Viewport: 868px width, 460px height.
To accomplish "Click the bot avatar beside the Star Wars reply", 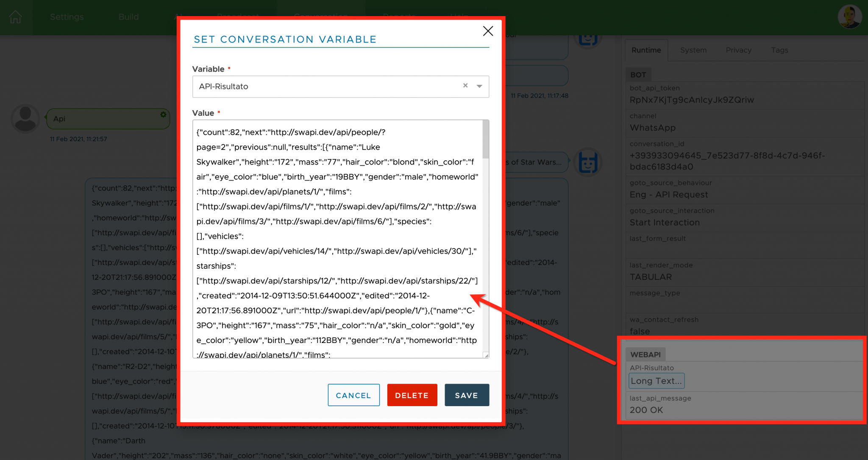I will click(588, 162).
